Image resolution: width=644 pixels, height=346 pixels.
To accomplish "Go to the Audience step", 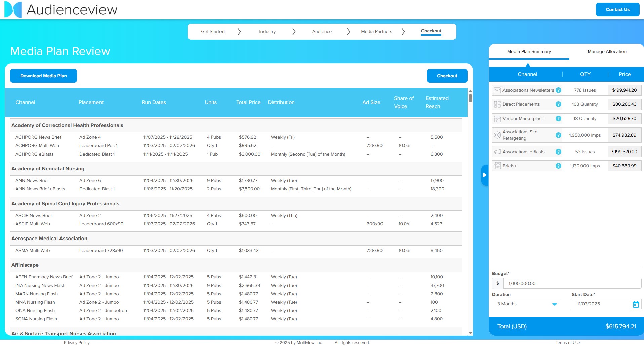I will pos(322,32).
